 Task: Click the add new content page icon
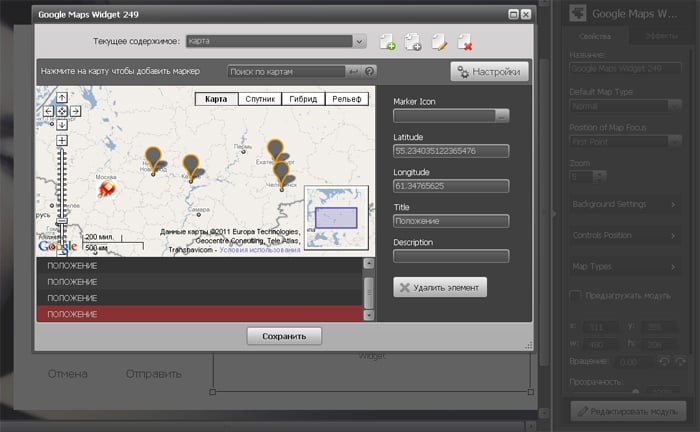(x=388, y=42)
